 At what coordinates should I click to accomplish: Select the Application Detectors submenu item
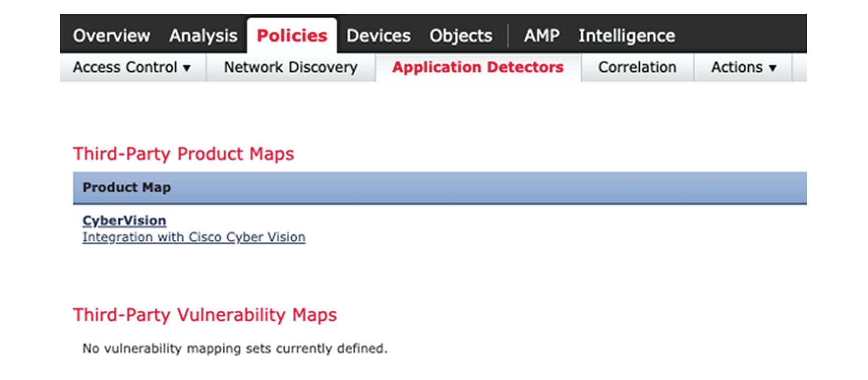(478, 67)
